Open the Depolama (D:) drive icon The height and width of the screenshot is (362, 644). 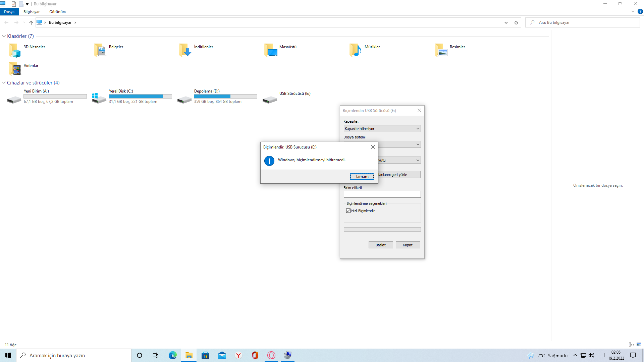[x=184, y=100]
